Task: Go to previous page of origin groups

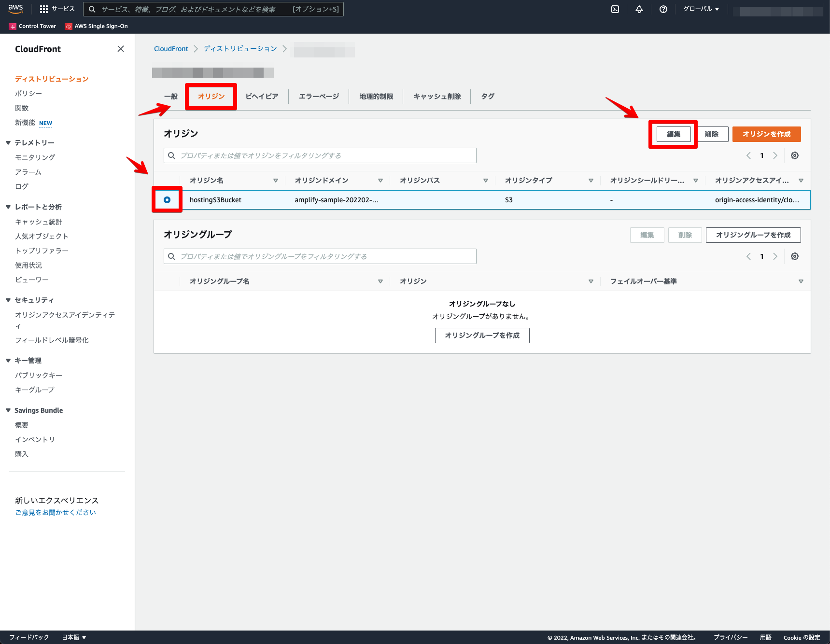Action: tap(748, 256)
